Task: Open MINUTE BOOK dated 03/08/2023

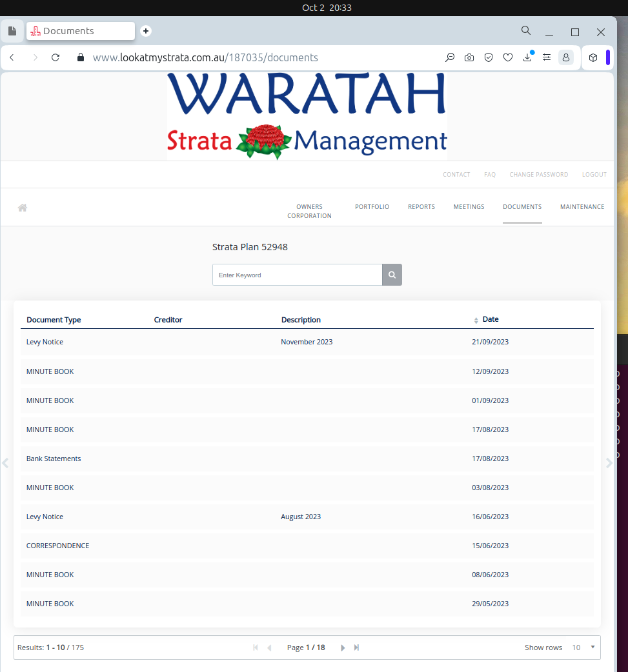Action: coord(307,488)
